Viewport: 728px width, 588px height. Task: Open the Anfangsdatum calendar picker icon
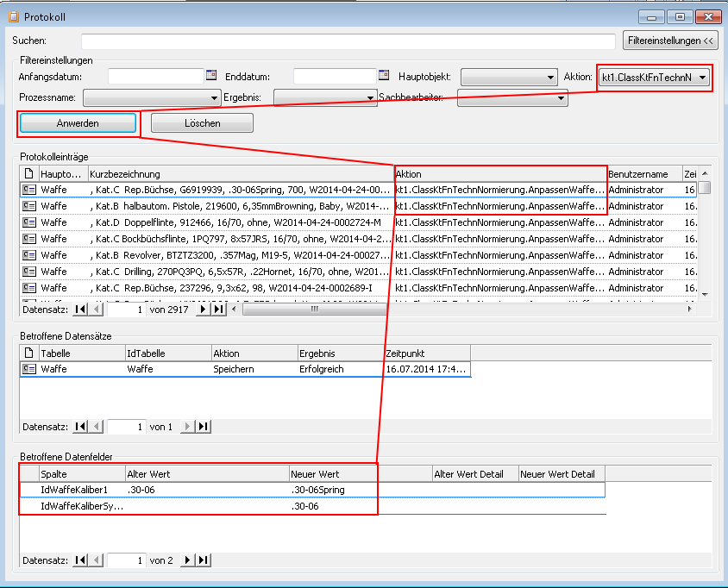pos(211,76)
